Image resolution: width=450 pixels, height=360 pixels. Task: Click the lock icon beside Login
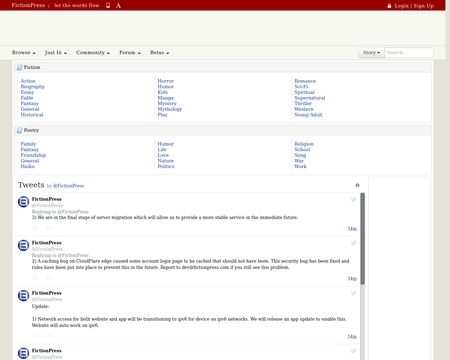pos(389,6)
